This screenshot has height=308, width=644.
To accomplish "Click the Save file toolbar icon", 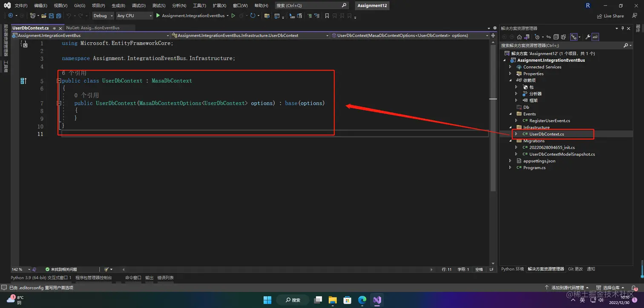I will [x=51, y=16].
